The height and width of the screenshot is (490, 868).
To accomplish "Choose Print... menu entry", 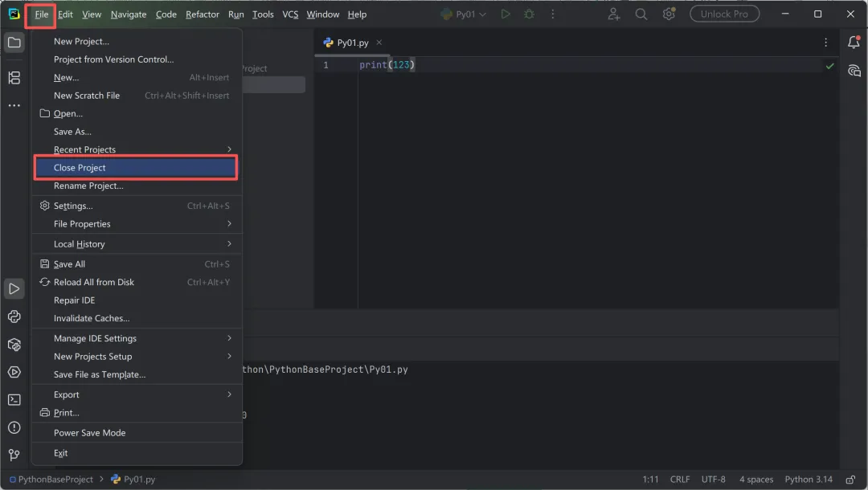I will click(x=137, y=413).
